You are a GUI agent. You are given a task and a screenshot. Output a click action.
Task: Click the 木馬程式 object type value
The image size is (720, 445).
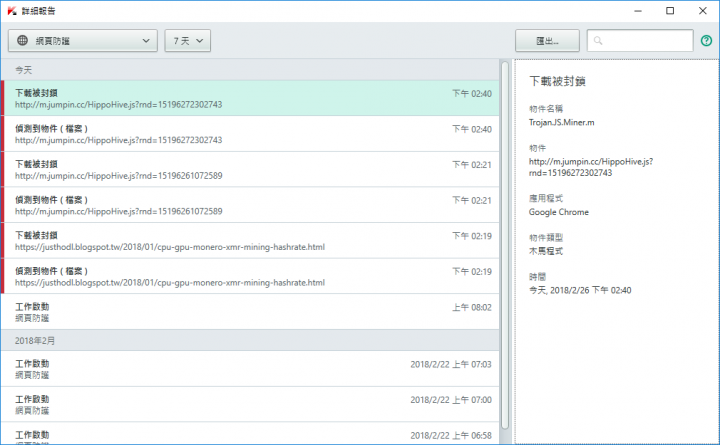click(546, 251)
